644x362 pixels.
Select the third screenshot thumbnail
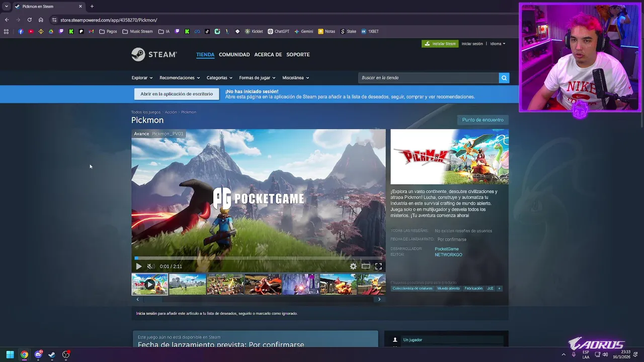(x=225, y=284)
